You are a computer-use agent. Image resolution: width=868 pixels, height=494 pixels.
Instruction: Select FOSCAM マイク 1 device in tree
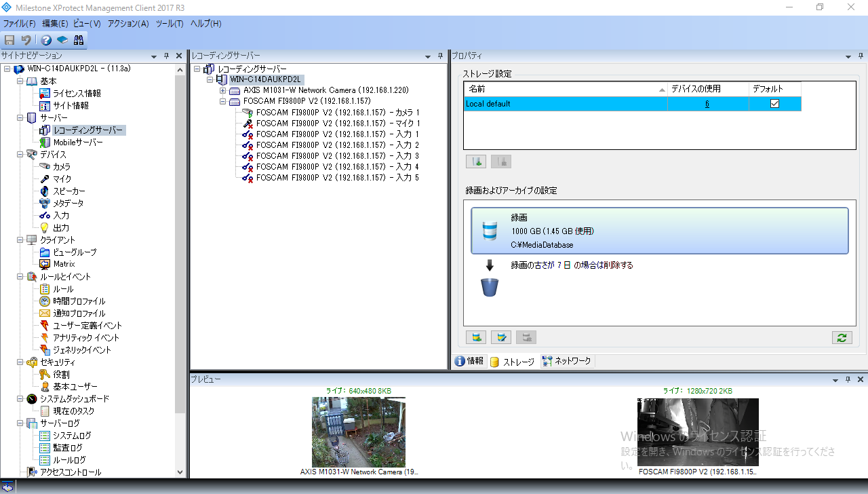338,123
